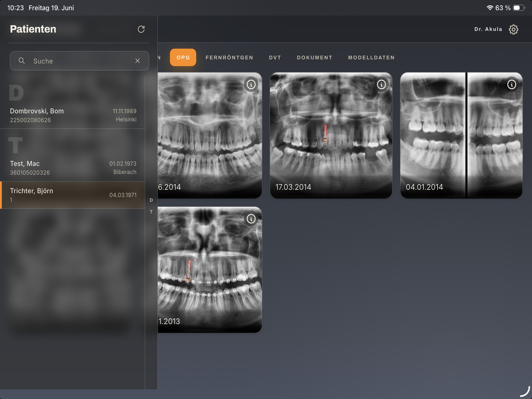Open the 1.2013 X-ray with braces
The width and height of the screenshot is (532, 399).
pyautogui.click(x=210, y=269)
